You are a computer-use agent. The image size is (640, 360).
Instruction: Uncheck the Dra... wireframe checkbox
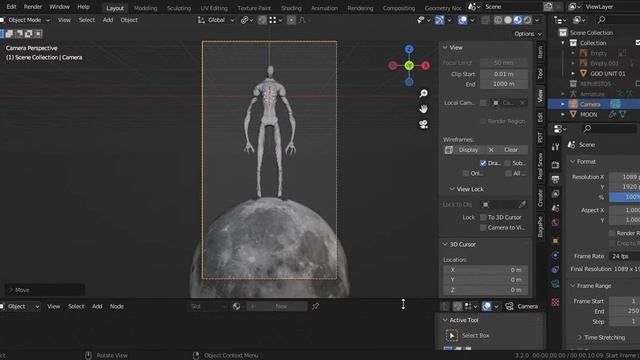[x=483, y=163]
